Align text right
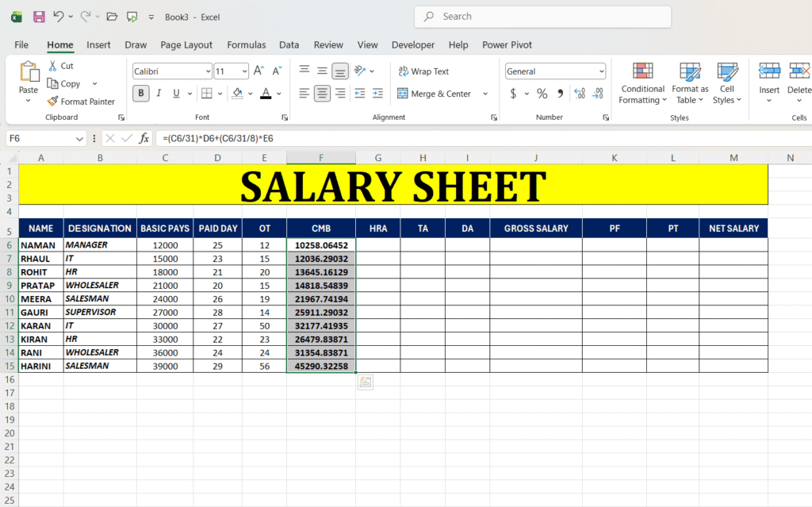This screenshot has height=507, width=812. click(x=339, y=94)
